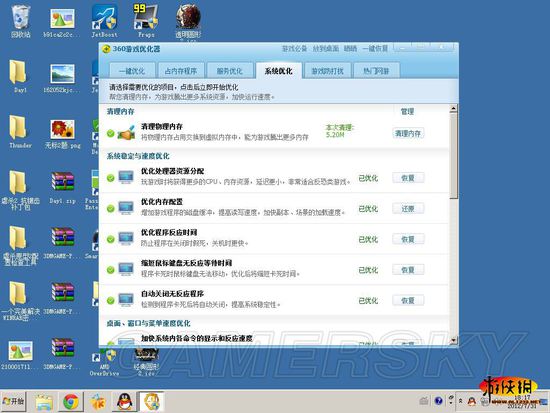Click the monitor icon for 优化内存配置

pyautogui.click(x=126, y=208)
